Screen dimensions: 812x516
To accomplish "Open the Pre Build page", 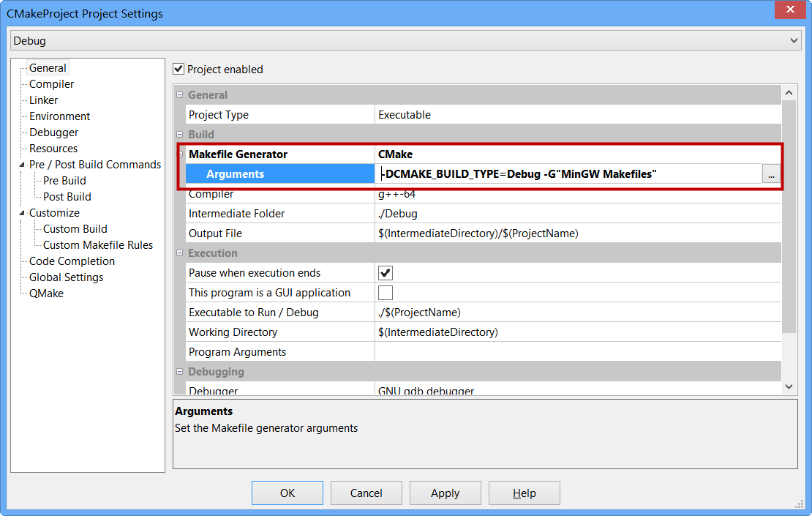I will (64, 180).
